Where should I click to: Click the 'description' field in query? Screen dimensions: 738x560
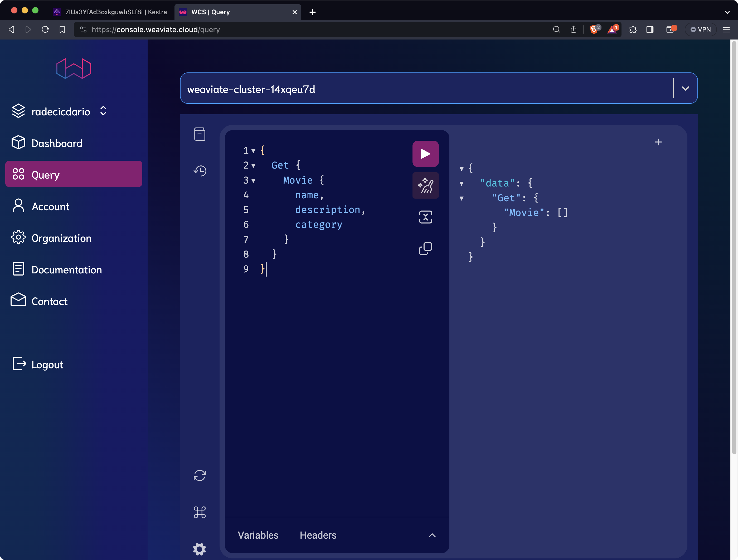[x=328, y=210]
